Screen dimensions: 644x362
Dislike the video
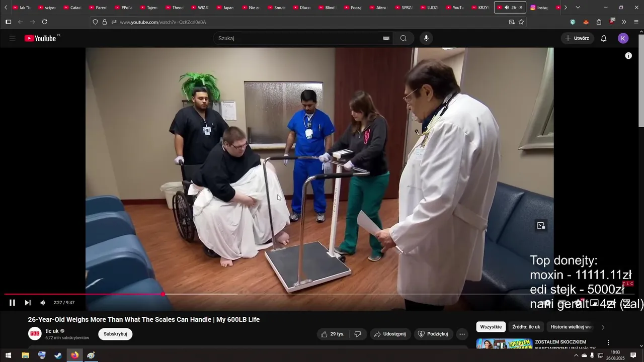click(358, 334)
